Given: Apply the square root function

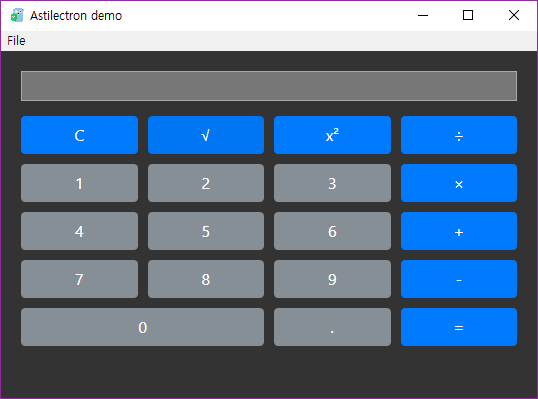Looking at the screenshot, I should (206, 135).
